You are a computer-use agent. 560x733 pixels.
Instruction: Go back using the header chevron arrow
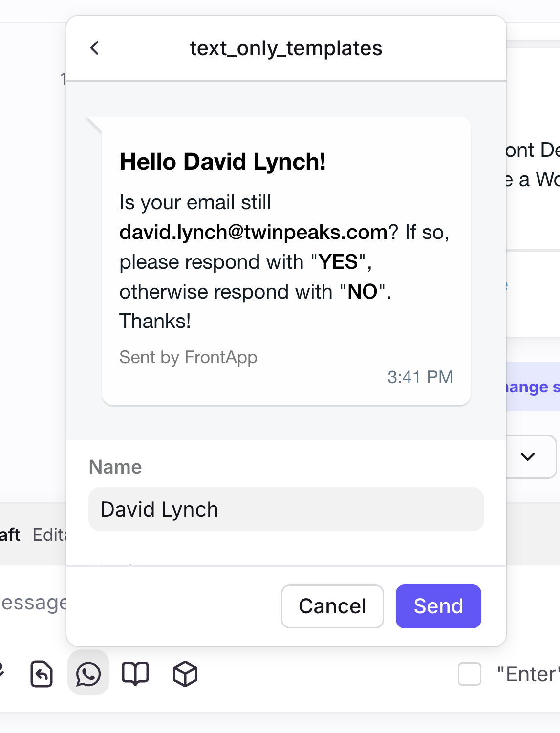click(95, 48)
